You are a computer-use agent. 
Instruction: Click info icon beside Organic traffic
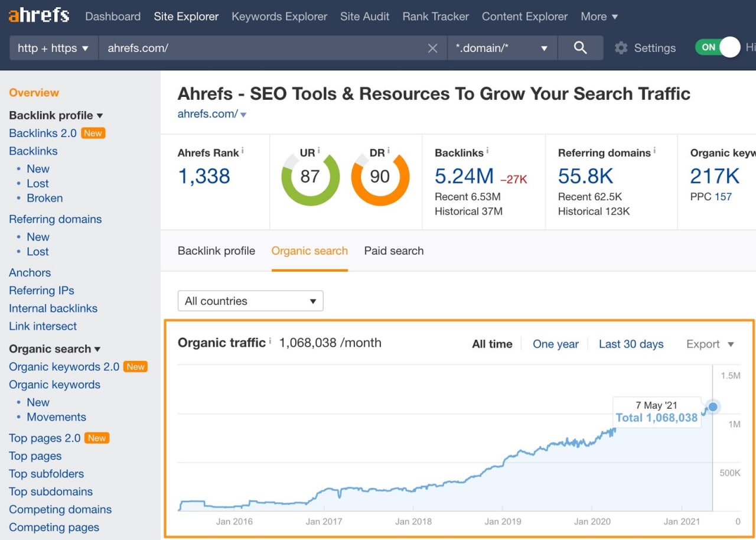270,340
